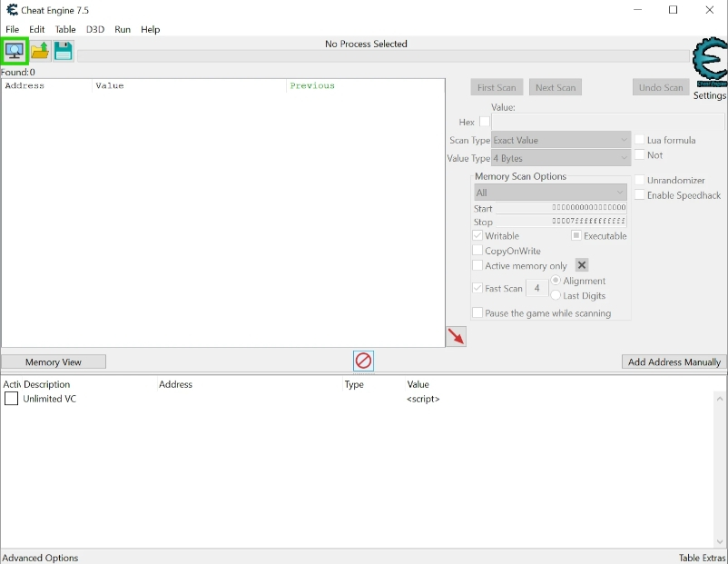728x564 pixels.
Task: Toggle the CopyOnWrite checkbox
Action: pos(477,251)
